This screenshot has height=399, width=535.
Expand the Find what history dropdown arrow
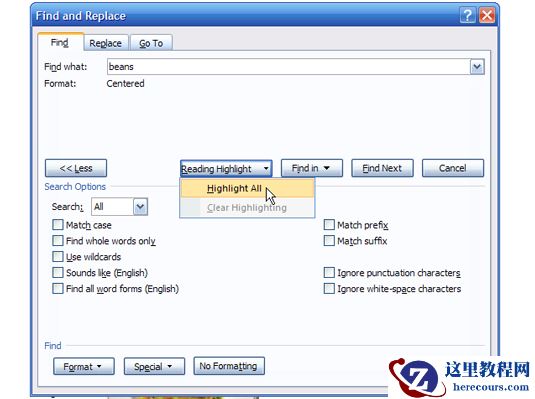(x=477, y=67)
